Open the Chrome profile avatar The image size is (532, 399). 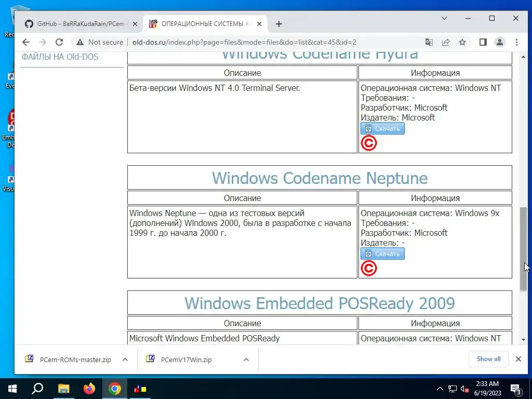point(499,42)
